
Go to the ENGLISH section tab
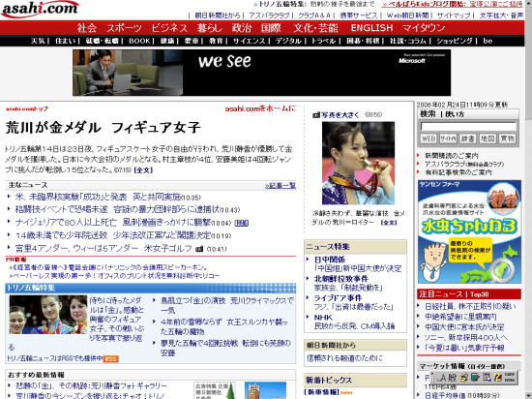tap(371, 28)
